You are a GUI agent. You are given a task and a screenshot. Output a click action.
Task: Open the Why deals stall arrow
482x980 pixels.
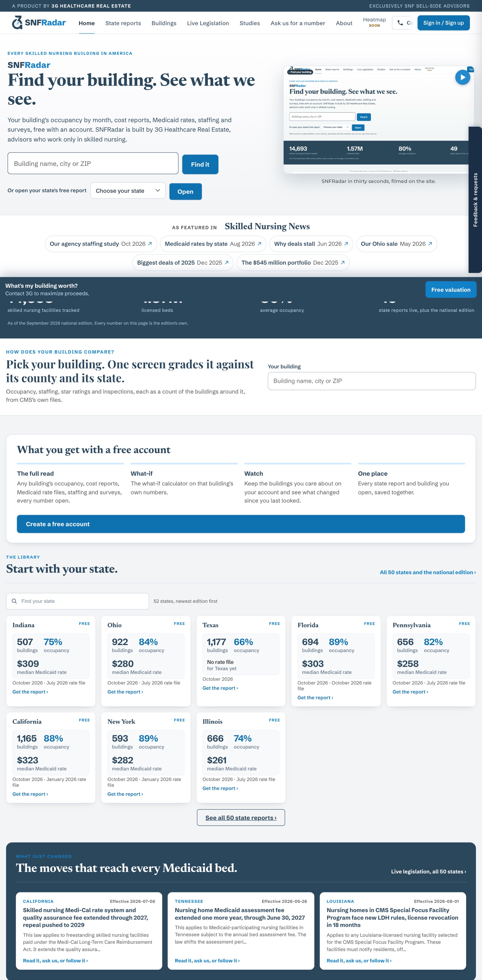coord(346,244)
